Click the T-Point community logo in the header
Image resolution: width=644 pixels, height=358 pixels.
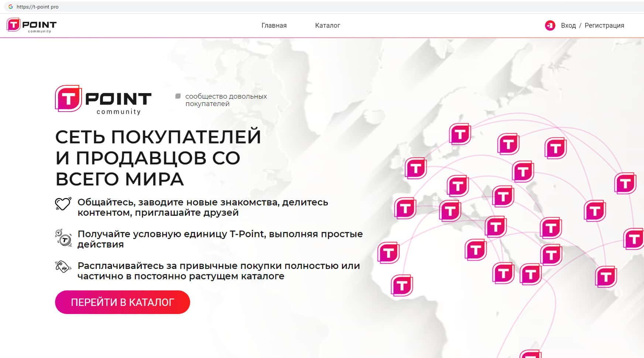[31, 25]
